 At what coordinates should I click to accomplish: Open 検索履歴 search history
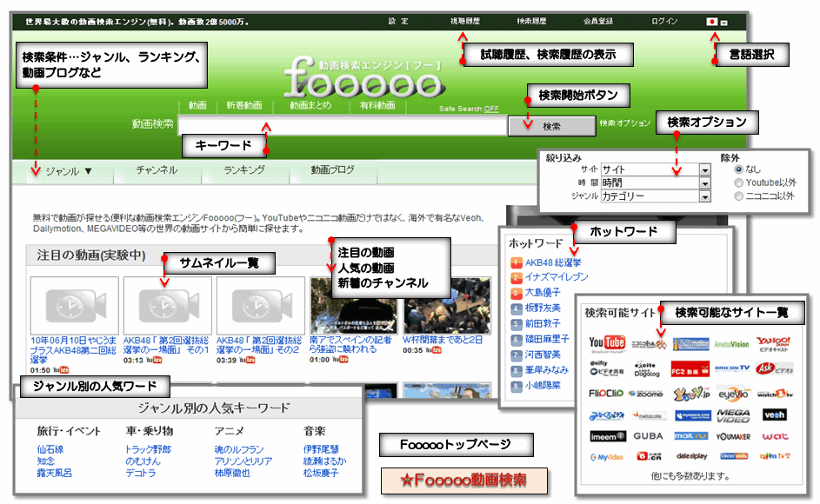click(x=531, y=21)
